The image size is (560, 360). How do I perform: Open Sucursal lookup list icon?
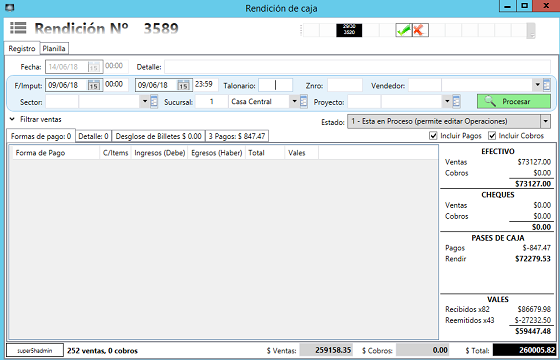304,101
